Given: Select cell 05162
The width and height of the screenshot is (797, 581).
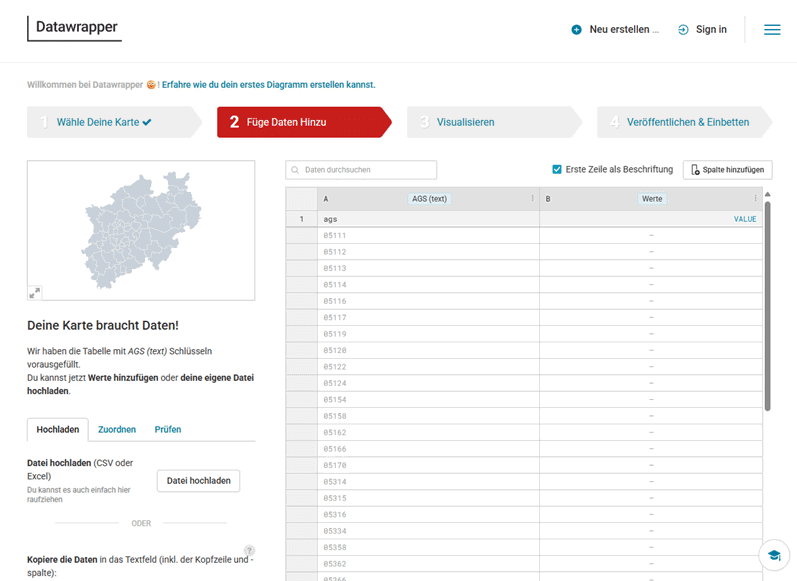Looking at the screenshot, I should click(428, 433).
